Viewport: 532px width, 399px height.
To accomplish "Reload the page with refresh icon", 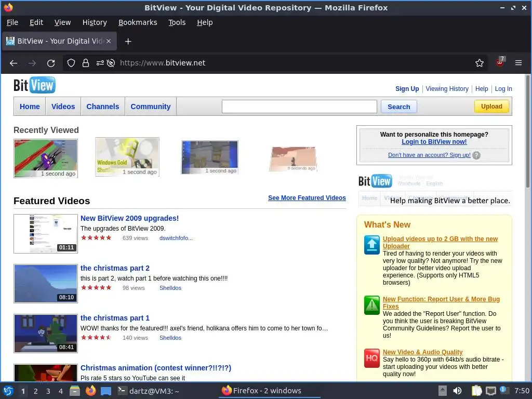I will 51,63.
